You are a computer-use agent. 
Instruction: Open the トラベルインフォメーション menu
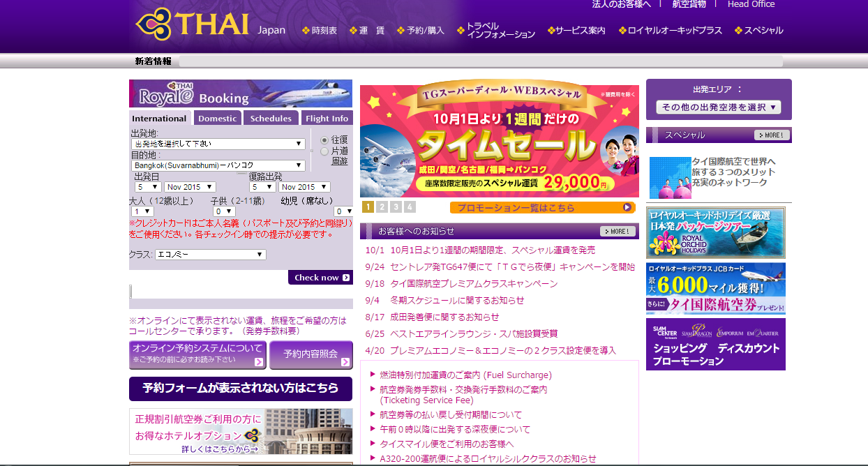coord(496,30)
